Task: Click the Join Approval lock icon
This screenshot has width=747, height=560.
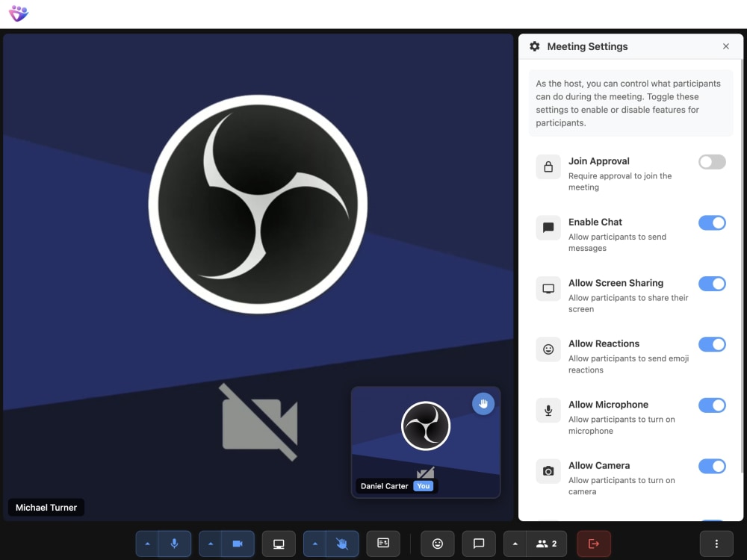Action: click(x=548, y=167)
